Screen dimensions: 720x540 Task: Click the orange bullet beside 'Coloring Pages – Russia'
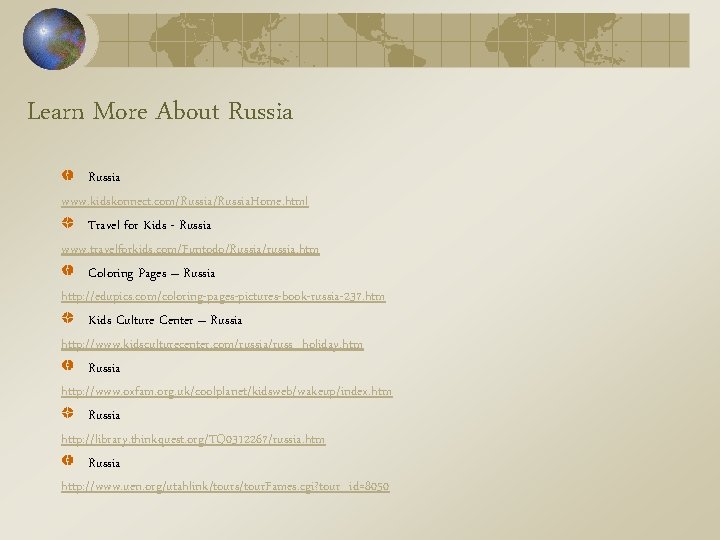click(x=68, y=270)
